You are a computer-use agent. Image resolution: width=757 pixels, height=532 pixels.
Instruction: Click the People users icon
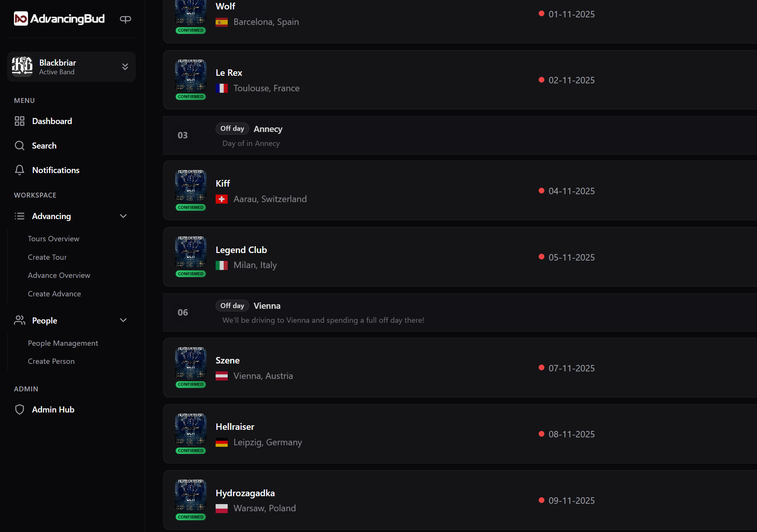tap(20, 320)
